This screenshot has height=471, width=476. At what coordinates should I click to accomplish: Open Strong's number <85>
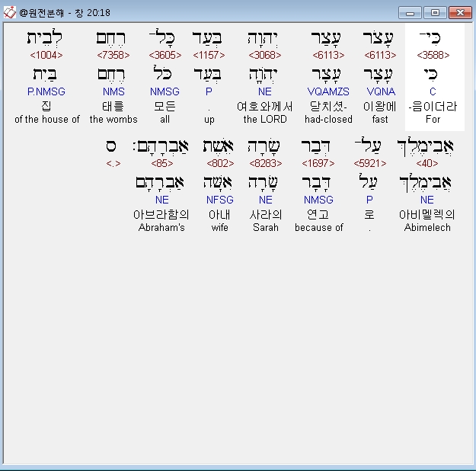tap(161, 164)
